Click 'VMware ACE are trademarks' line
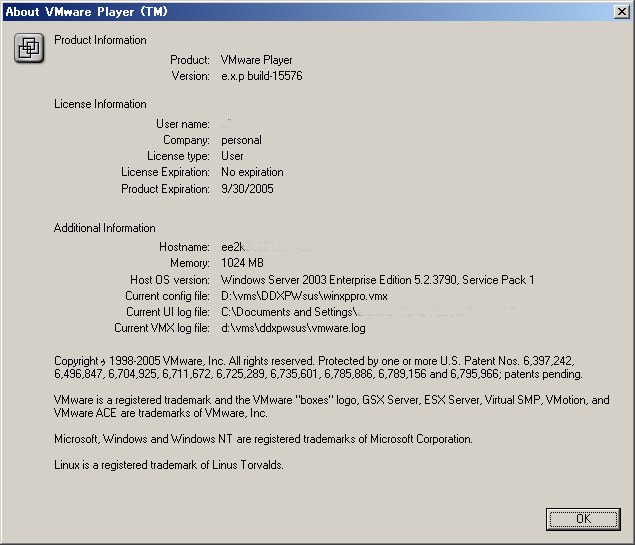Image resolution: width=635 pixels, height=545 pixels. click(x=160, y=413)
